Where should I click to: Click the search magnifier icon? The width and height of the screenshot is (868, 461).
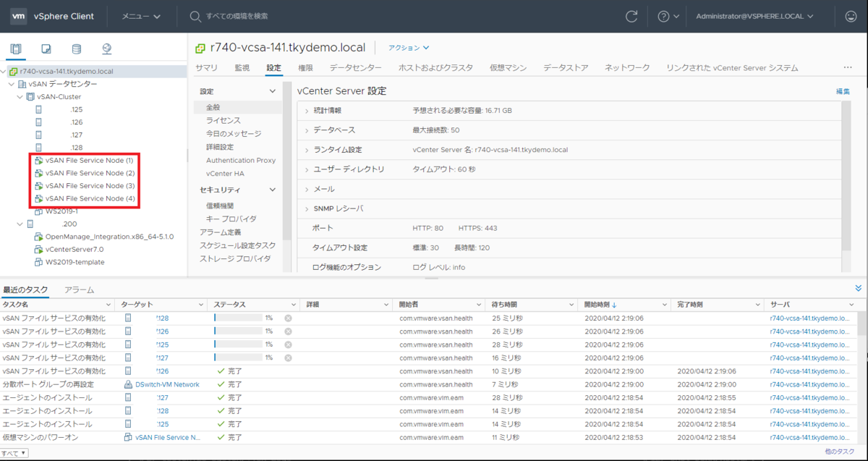click(x=195, y=16)
